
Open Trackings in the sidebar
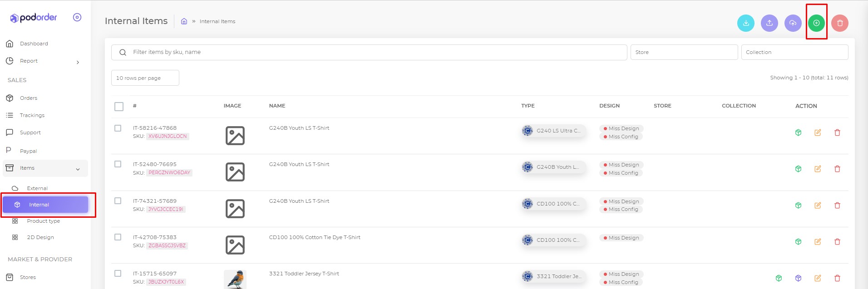[32, 115]
